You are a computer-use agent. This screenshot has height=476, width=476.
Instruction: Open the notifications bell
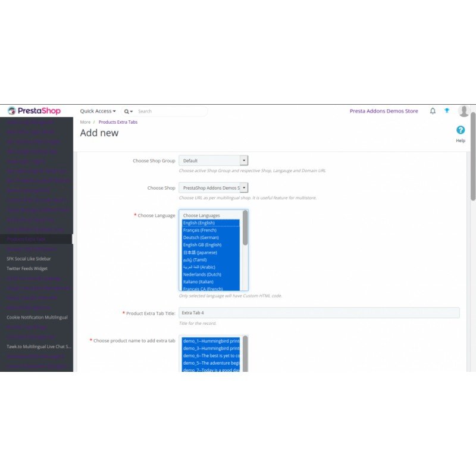433,111
